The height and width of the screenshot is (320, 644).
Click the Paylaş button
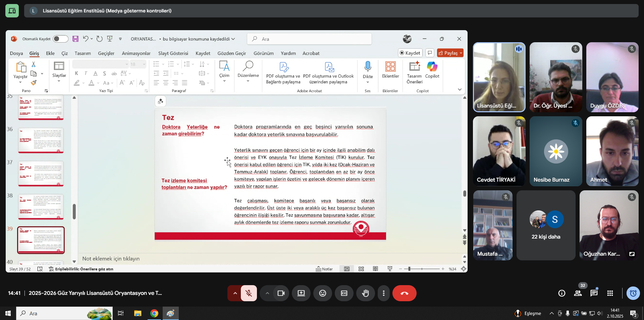point(450,53)
